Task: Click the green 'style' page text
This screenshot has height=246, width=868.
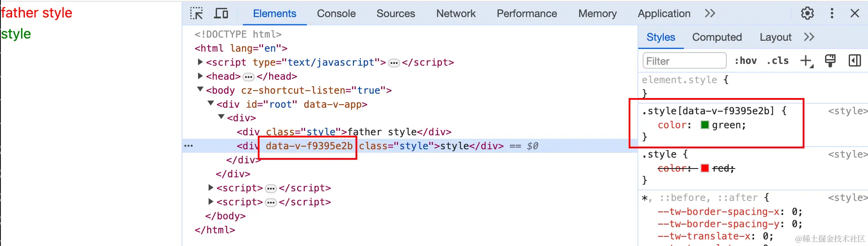Action: pos(16,34)
